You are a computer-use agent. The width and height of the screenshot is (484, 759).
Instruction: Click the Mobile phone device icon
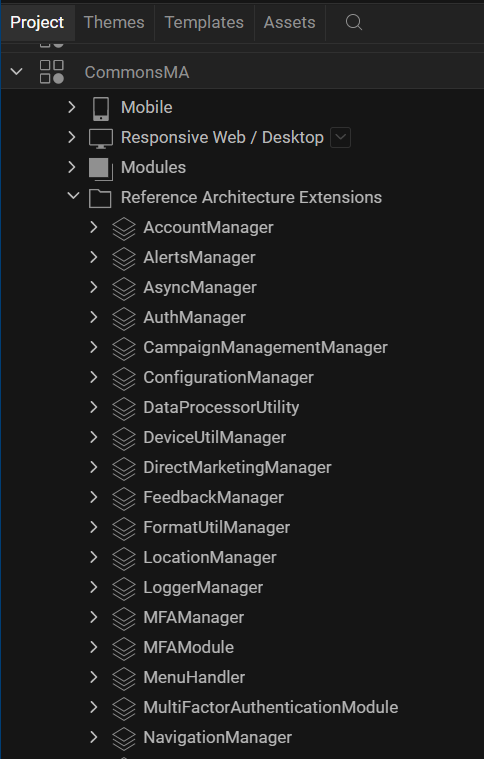(x=101, y=108)
